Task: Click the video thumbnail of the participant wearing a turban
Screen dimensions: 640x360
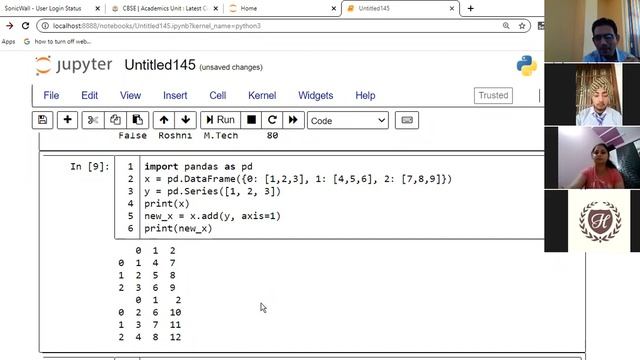Action: click(592, 94)
